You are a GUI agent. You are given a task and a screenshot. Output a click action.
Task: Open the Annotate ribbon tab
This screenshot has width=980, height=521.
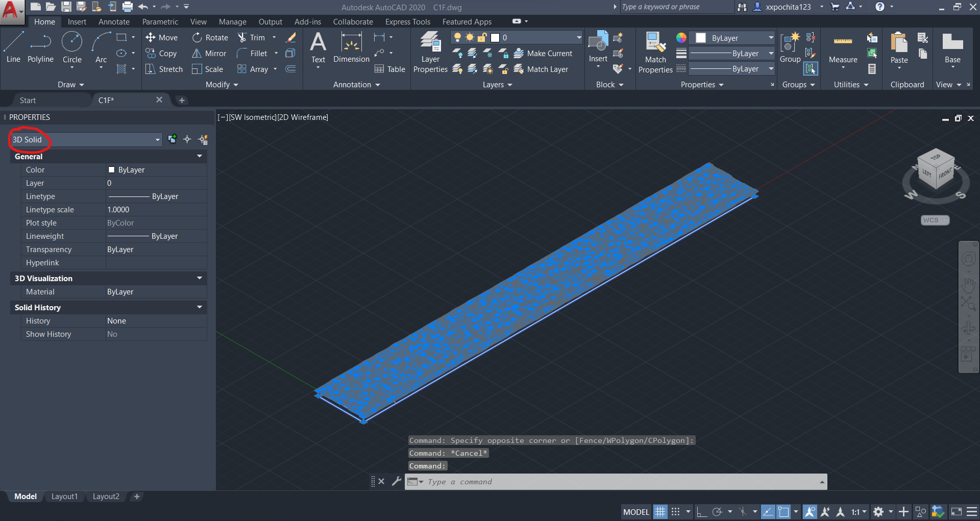click(114, 21)
